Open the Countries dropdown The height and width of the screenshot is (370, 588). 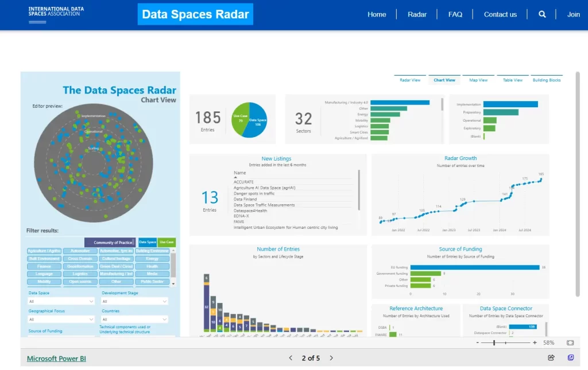coord(135,319)
